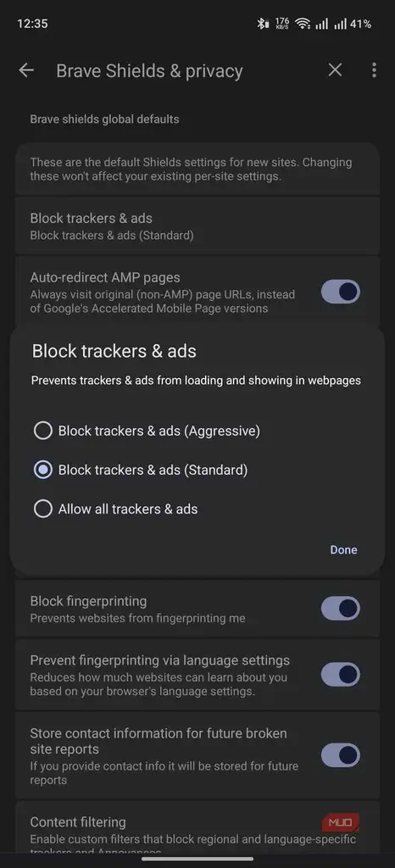Toggle Prevent fingerprinting via language settings
The image size is (395, 868).
(x=341, y=675)
